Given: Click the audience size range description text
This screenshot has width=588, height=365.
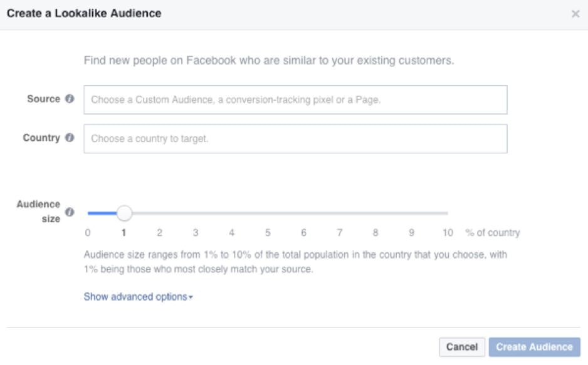Looking at the screenshot, I should pos(295,260).
